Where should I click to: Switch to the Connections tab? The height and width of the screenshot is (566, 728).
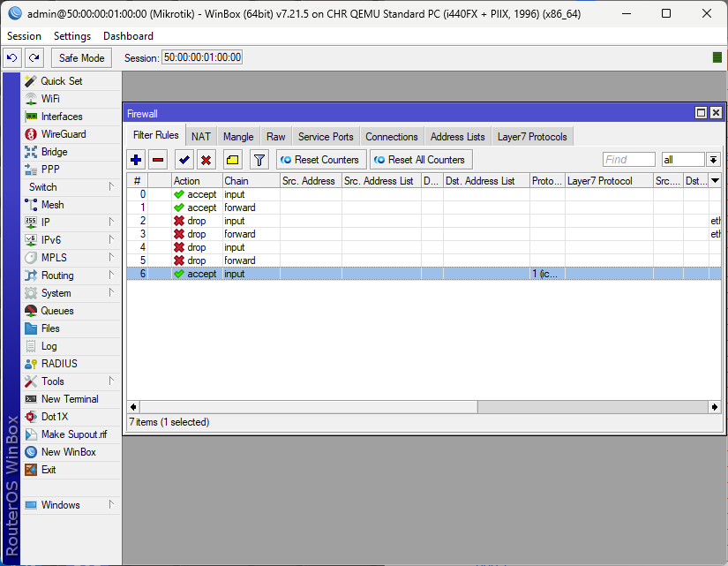tap(392, 137)
